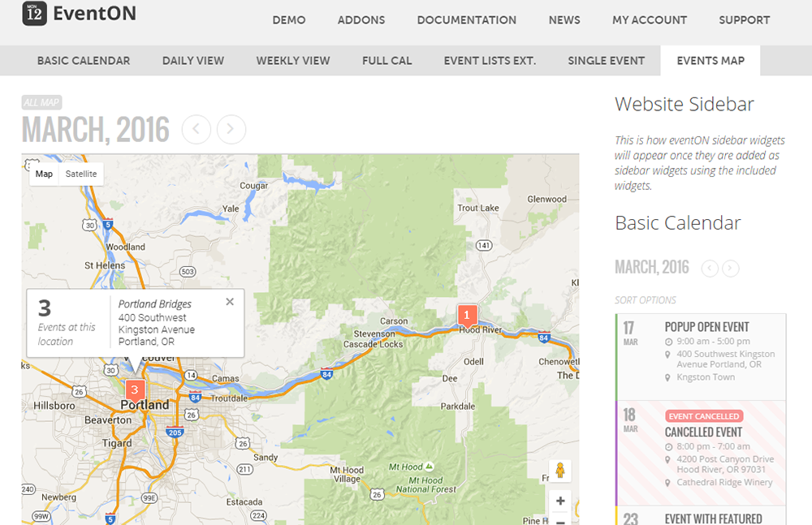Go to previous month on the map calendar

[197, 129]
